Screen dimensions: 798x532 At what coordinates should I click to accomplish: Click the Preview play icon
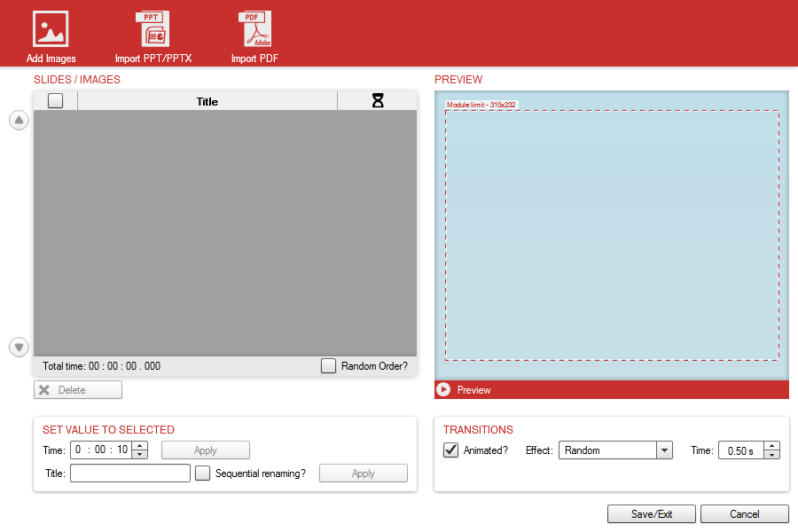click(443, 389)
